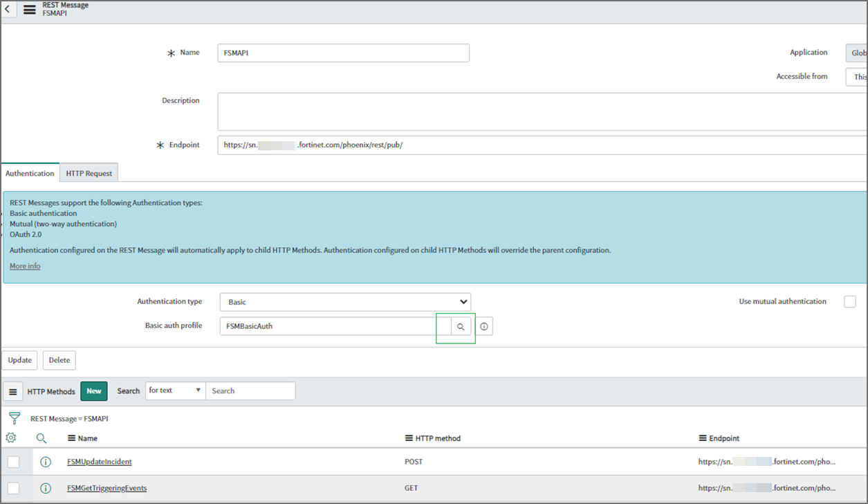
Task: Open the Name column options menu
Action: pyautogui.click(x=71, y=438)
